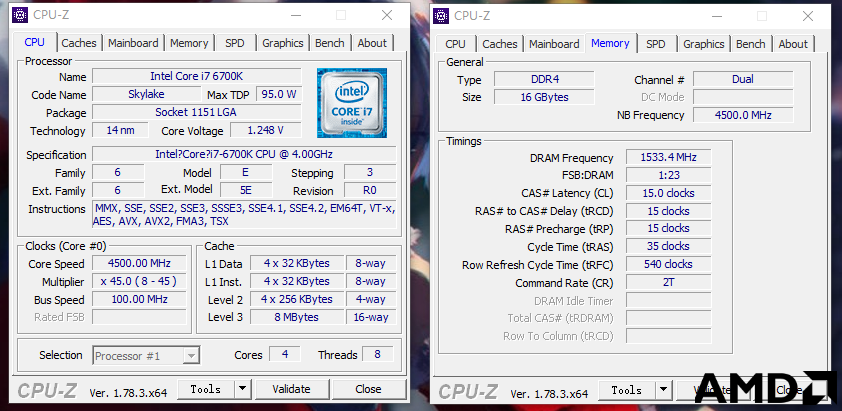Click the NB Frequency value 4500.0 MHz

click(743, 115)
